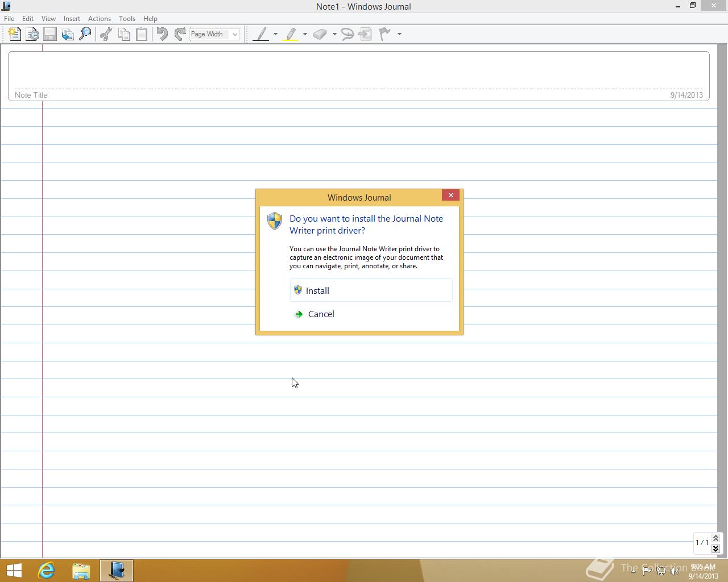The width and height of the screenshot is (728, 582).
Task: Click the 9/14/2013 note date
Action: tap(686, 95)
